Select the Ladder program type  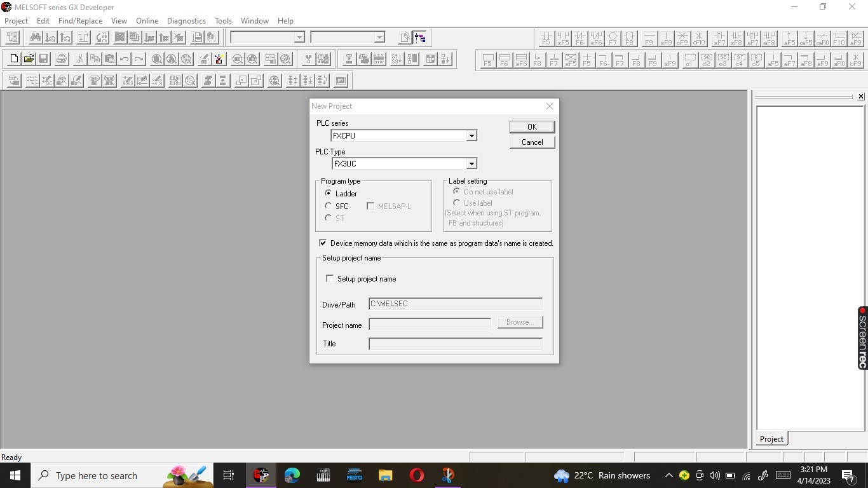(328, 193)
